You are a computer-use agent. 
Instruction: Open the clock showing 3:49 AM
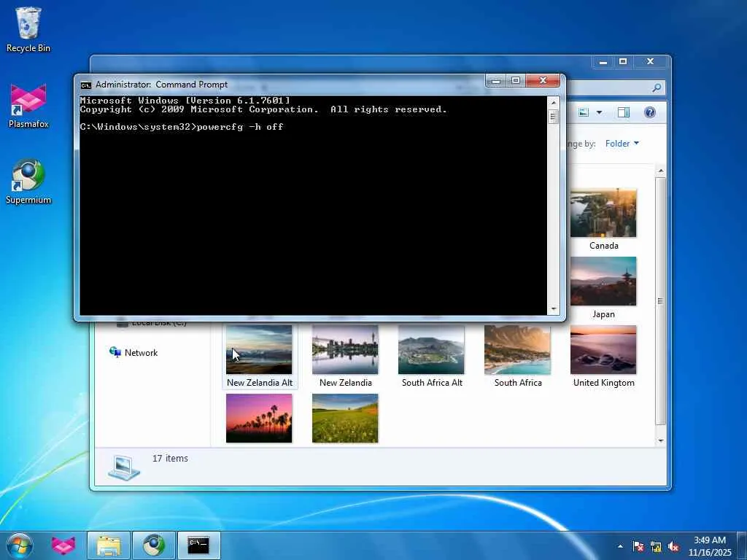click(x=709, y=545)
